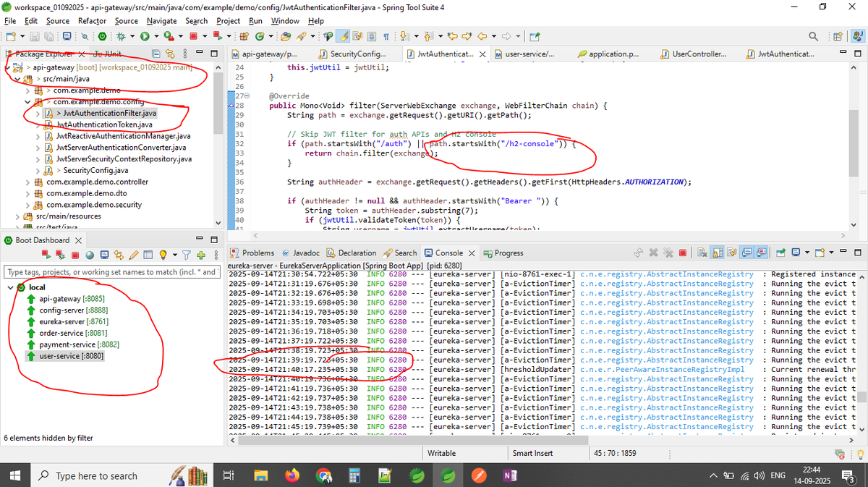Close the Console view tab
The width and height of the screenshot is (868, 487).
coord(472,253)
